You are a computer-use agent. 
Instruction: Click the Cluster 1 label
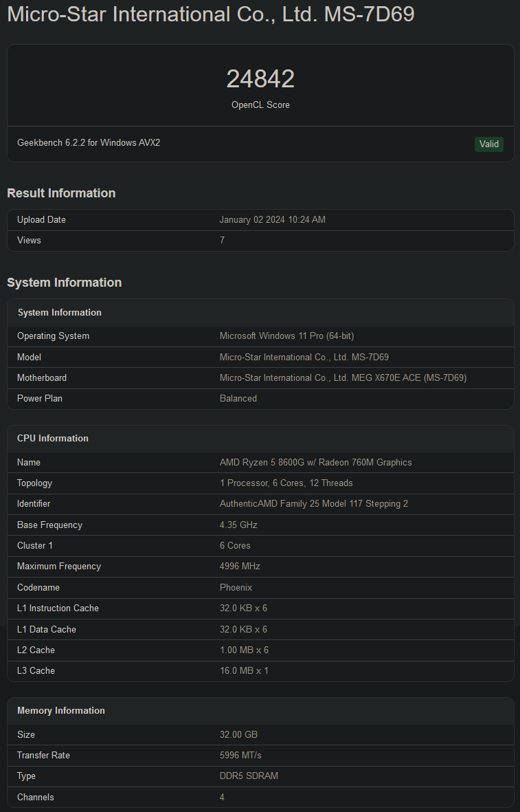click(34, 546)
